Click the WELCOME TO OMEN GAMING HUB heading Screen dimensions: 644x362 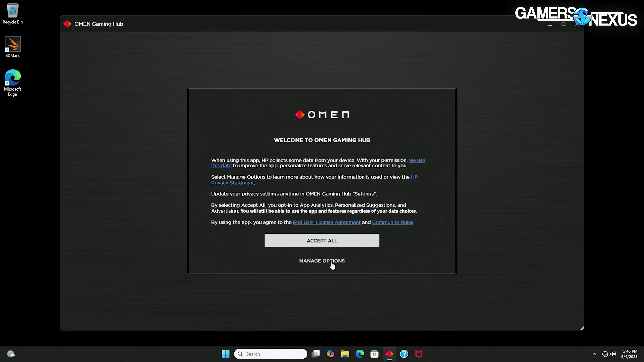click(x=322, y=140)
